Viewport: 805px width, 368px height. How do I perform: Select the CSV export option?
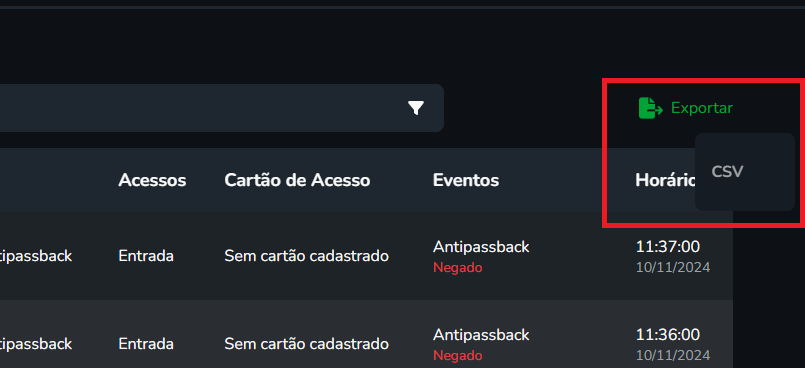tap(727, 171)
